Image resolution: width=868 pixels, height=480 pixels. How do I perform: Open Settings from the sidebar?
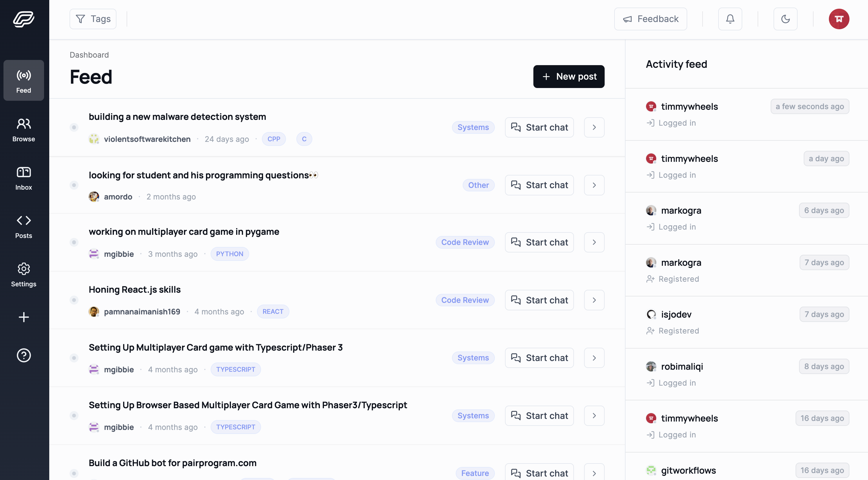pos(23,274)
